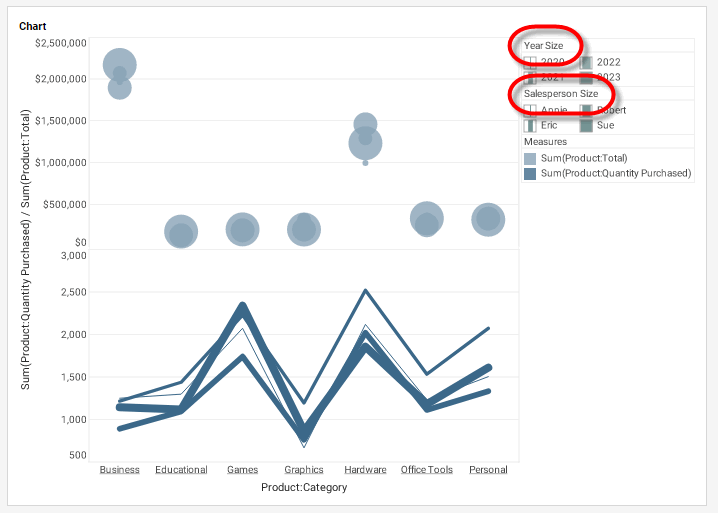718x513 pixels.
Task: Click the 2020 year size legend icon
Action: [531, 63]
